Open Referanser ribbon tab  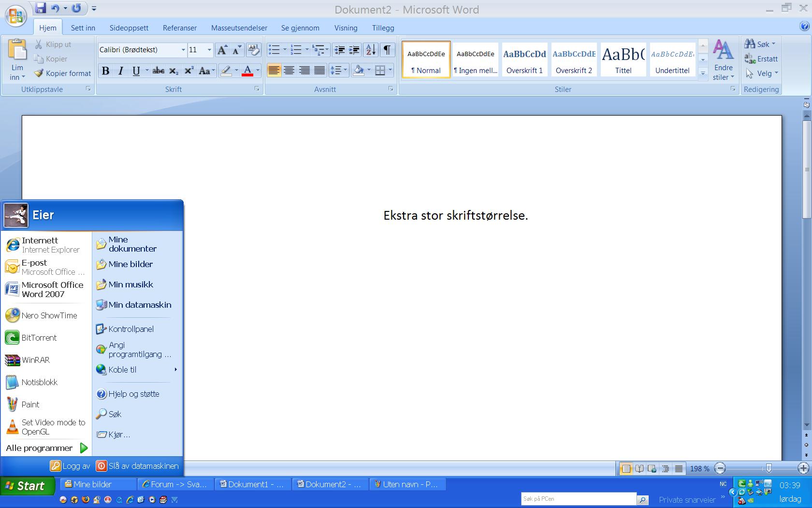[180, 28]
